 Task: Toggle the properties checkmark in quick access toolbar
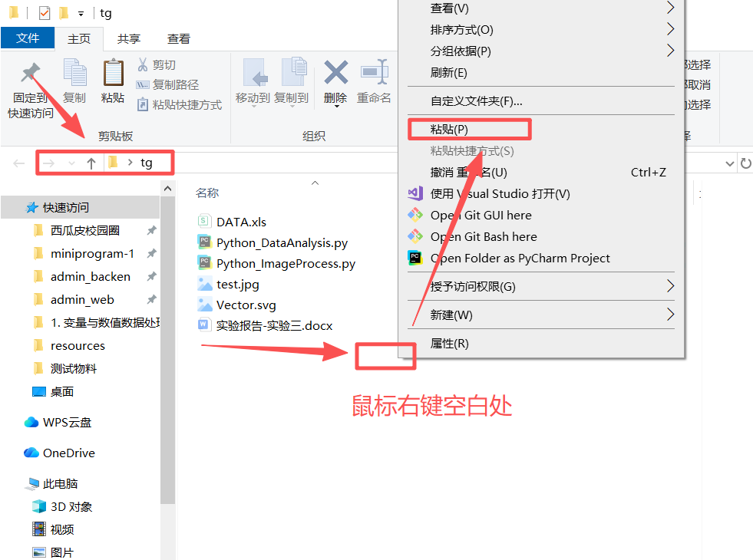click(x=45, y=13)
